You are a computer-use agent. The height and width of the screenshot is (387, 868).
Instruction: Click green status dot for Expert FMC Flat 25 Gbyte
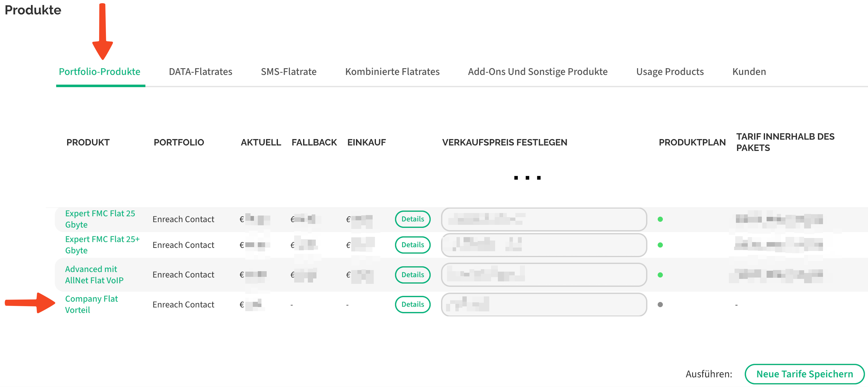pos(660,219)
